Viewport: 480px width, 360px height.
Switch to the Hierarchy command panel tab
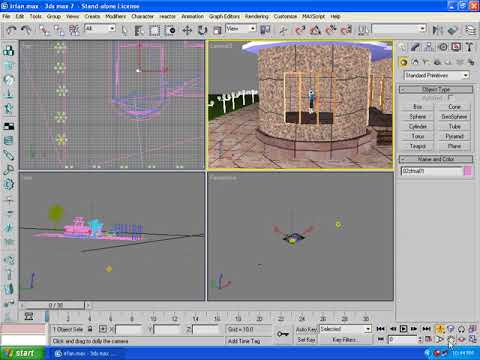coord(429,47)
